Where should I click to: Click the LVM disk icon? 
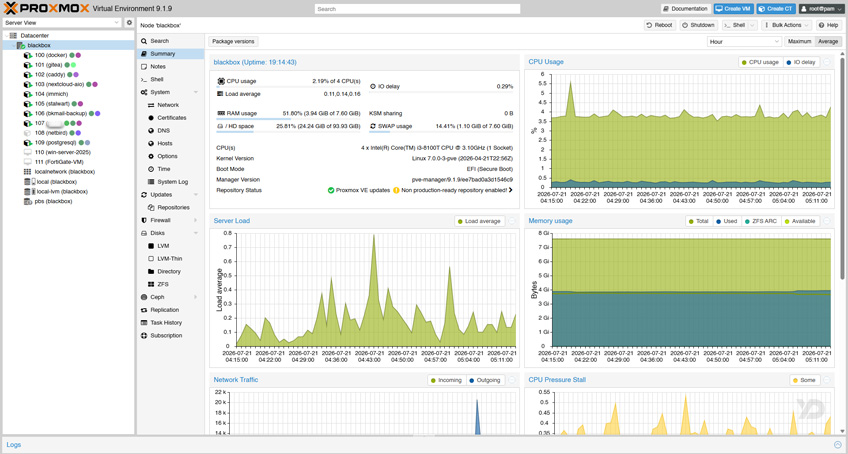click(151, 246)
